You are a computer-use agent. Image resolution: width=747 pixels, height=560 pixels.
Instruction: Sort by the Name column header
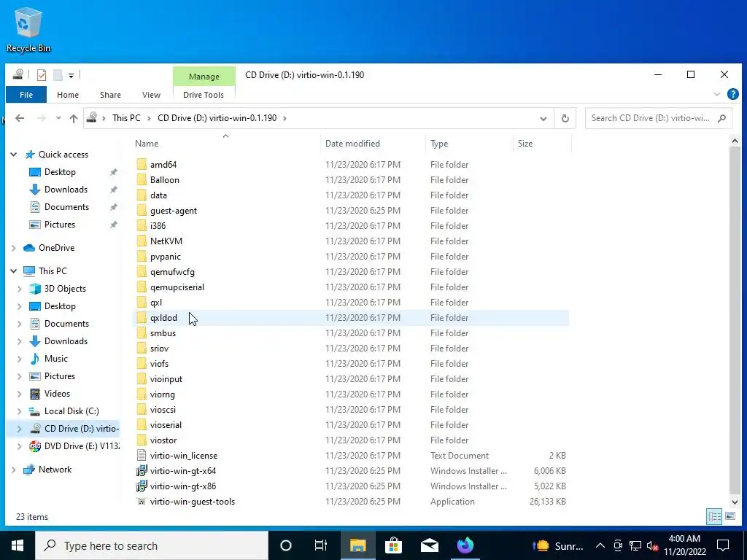click(x=225, y=144)
